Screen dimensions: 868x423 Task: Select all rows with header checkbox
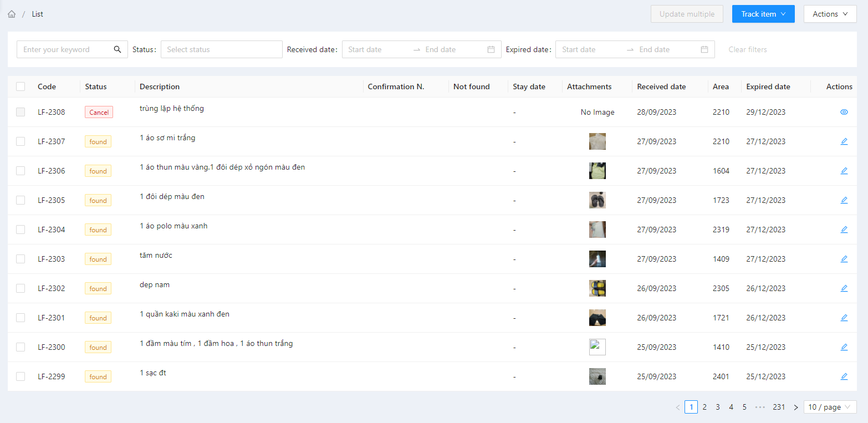21,86
